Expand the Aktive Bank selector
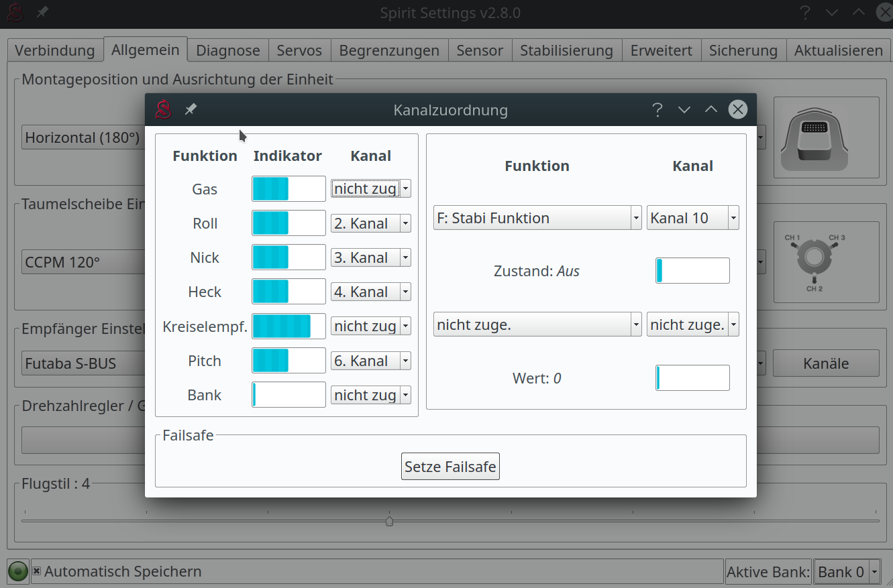 tap(847, 572)
